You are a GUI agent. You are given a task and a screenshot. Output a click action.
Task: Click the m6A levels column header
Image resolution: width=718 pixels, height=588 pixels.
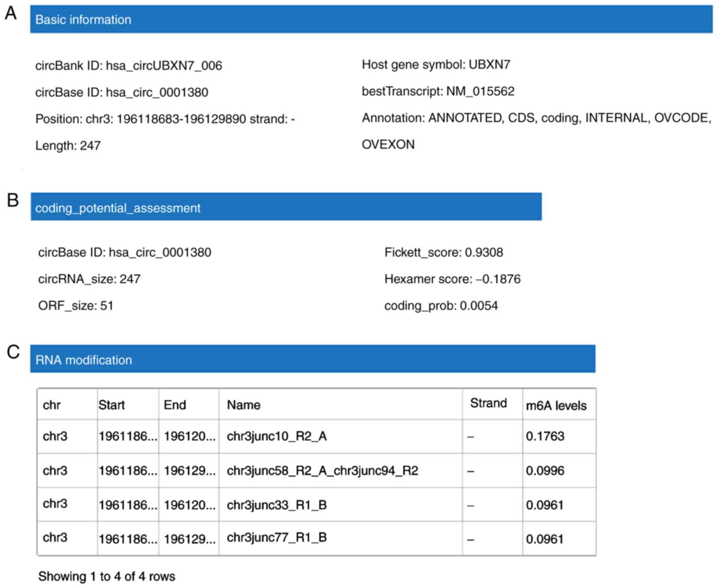coord(556,406)
